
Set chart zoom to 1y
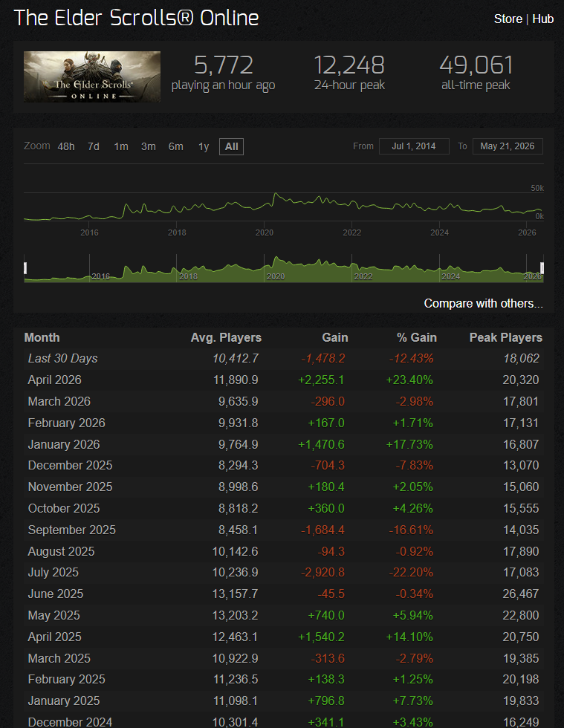(204, 147)
